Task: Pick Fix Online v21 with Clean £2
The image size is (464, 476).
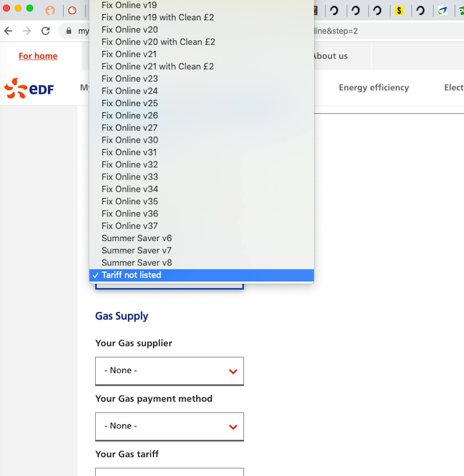Action: coord(202,66)
